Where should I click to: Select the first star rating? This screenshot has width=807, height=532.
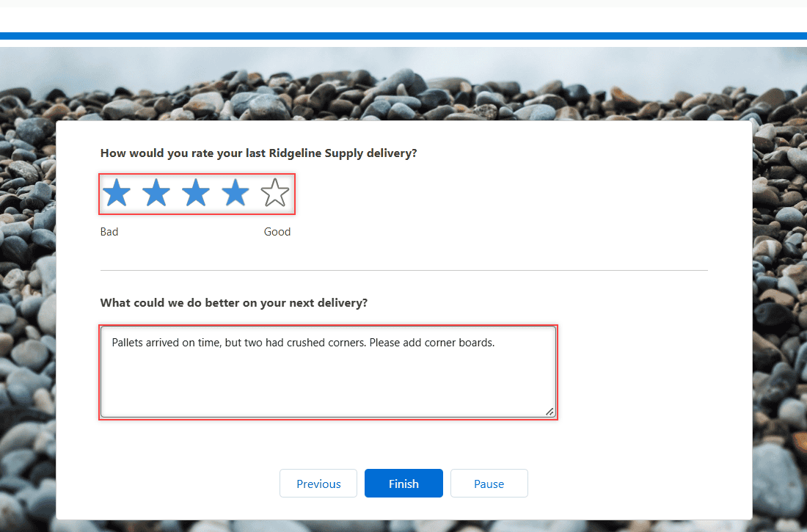(117, 192)
